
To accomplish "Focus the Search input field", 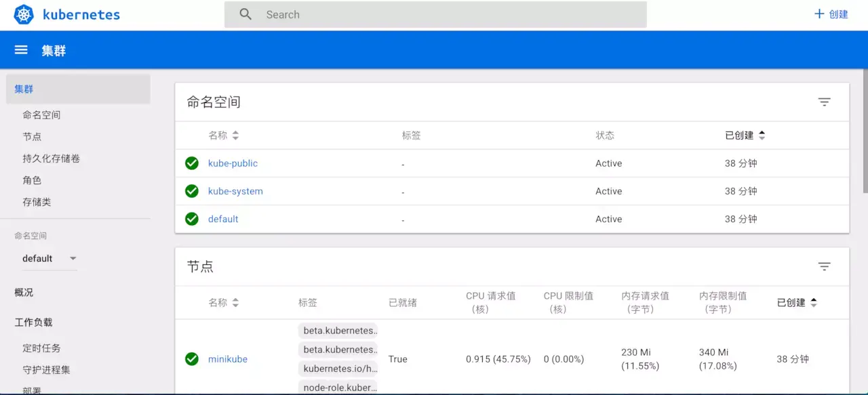I will pyautogui.click(x=435, y=14).
